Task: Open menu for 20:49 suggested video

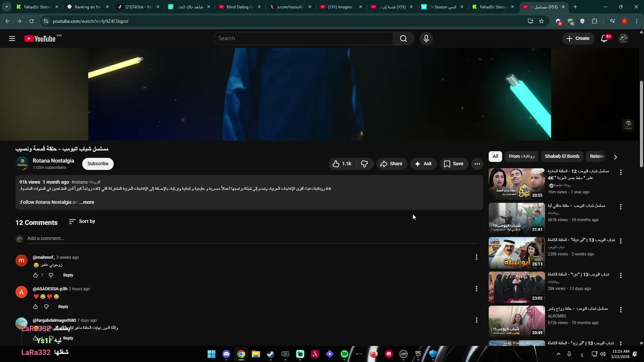Action: click(620, 310)
